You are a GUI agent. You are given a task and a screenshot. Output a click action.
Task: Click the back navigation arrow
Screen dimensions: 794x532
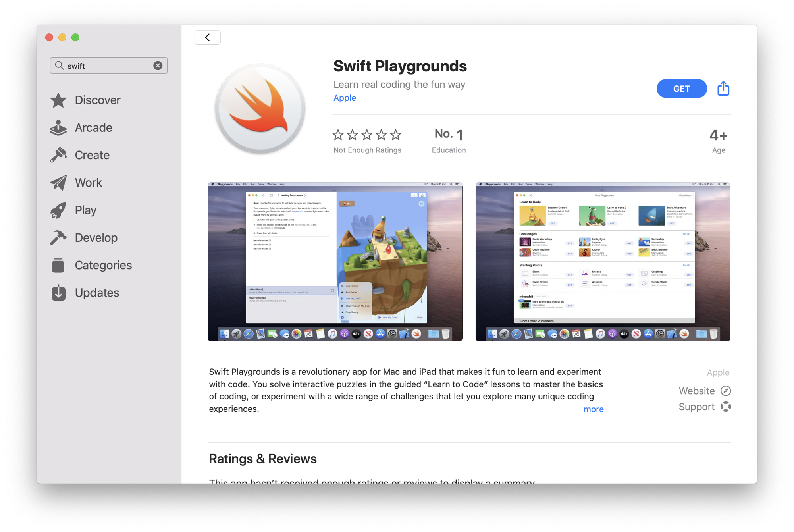click(x=208, y=37)
